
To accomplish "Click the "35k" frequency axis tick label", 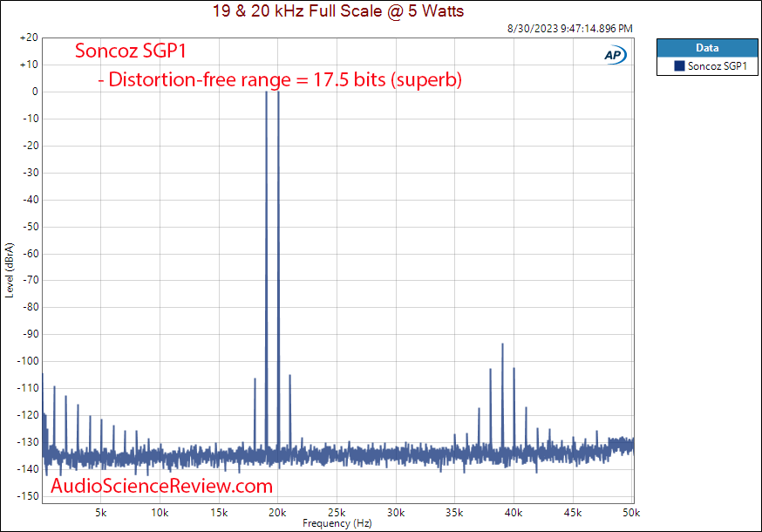I will point(455,513).
